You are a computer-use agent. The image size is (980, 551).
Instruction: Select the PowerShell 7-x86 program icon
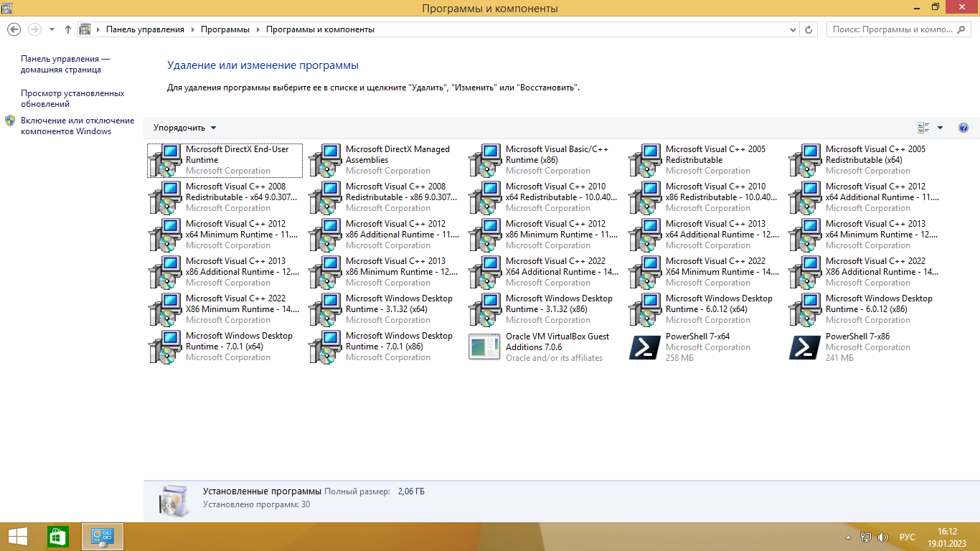[x=805, y=347]
